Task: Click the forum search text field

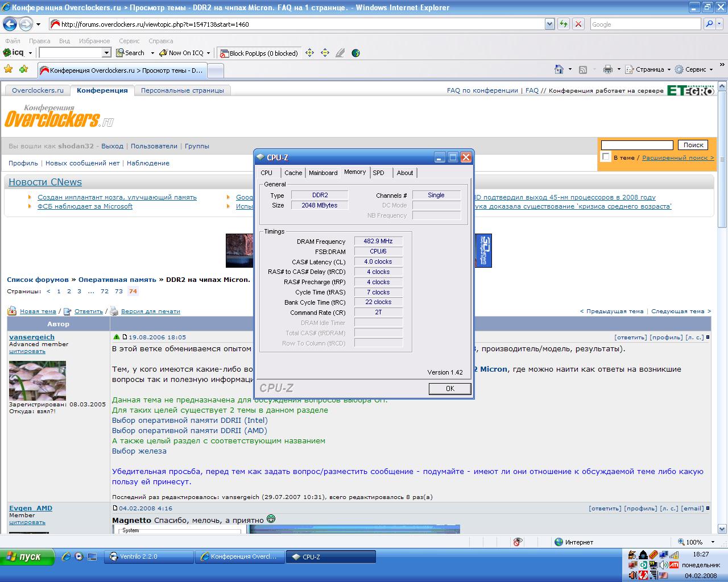Action: click(637, 145)
